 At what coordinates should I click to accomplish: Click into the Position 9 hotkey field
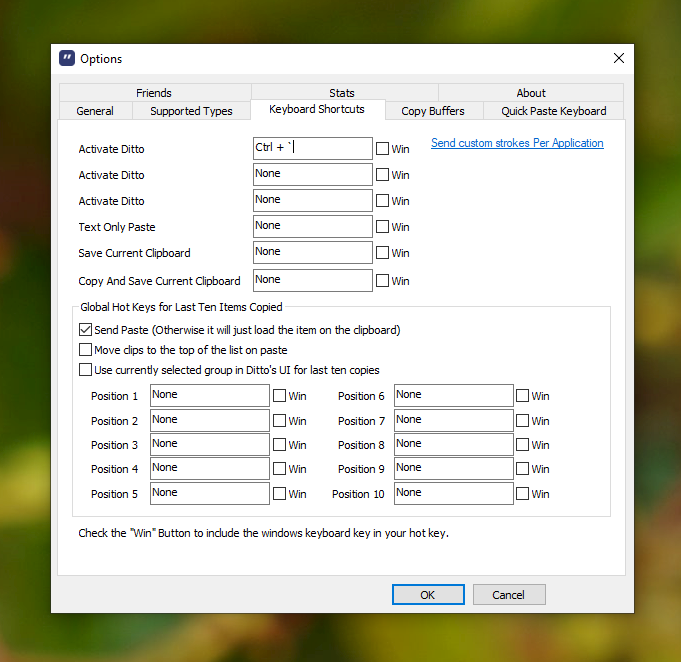(x=454, y=469)
